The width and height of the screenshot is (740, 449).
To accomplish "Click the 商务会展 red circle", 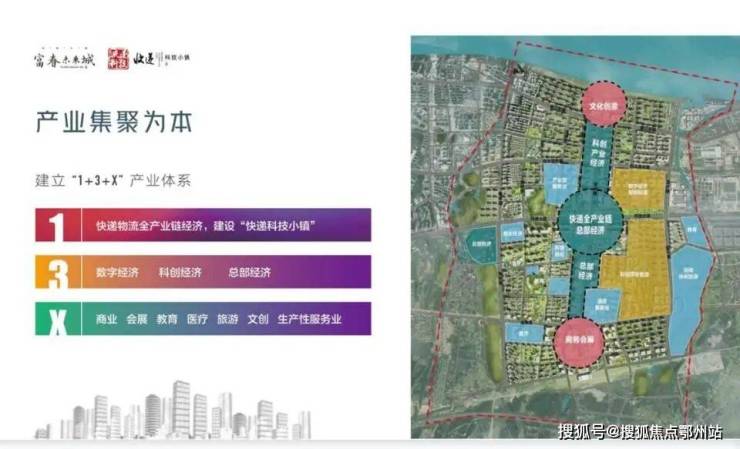I will pos(579,342).
